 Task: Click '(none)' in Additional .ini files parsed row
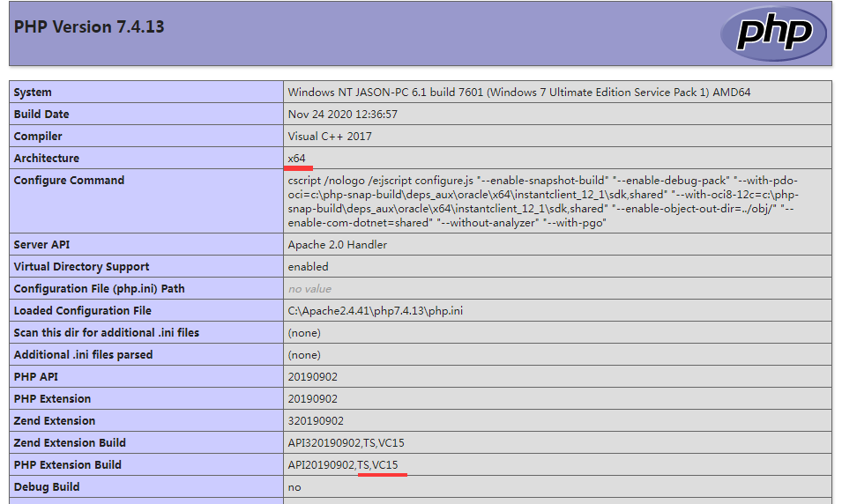[304, 355]
